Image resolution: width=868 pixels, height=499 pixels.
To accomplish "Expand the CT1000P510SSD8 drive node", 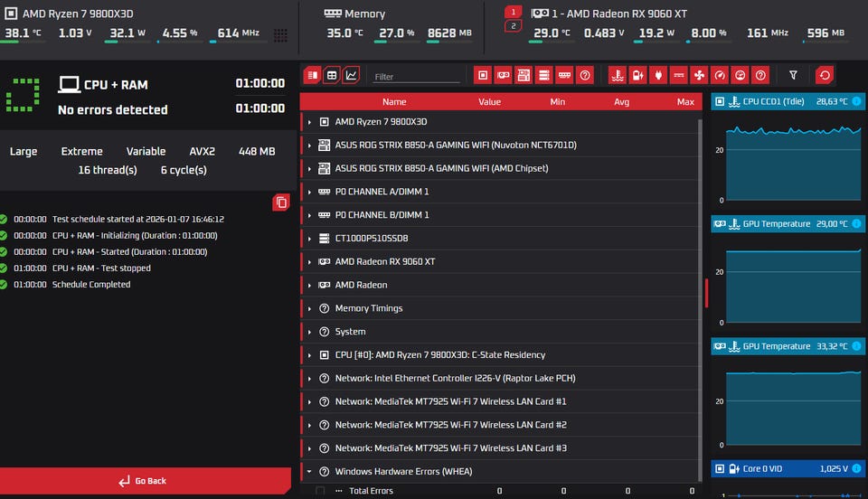I will [x=309, y=239].
